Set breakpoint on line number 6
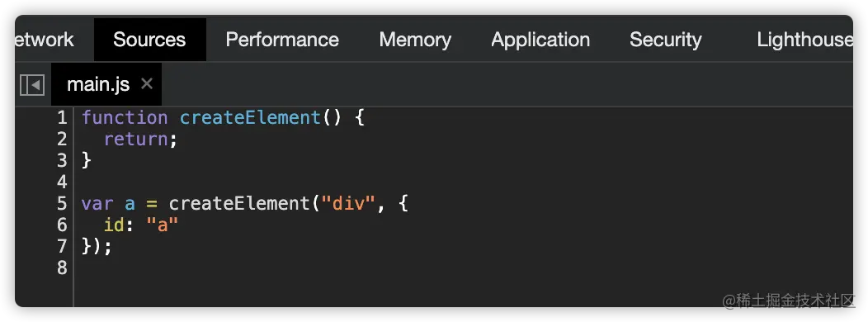This screenshot has height=322, width=868. coord(62,225)
